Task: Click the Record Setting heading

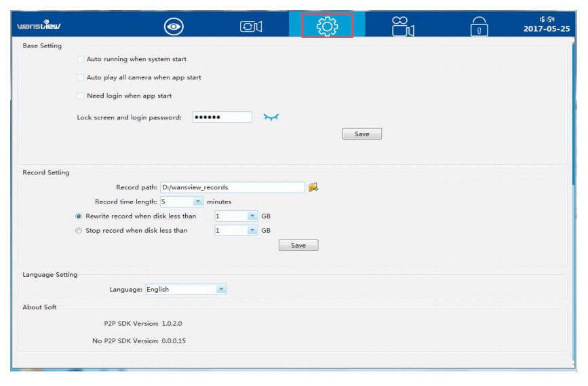Action: [x=45, y=172]
